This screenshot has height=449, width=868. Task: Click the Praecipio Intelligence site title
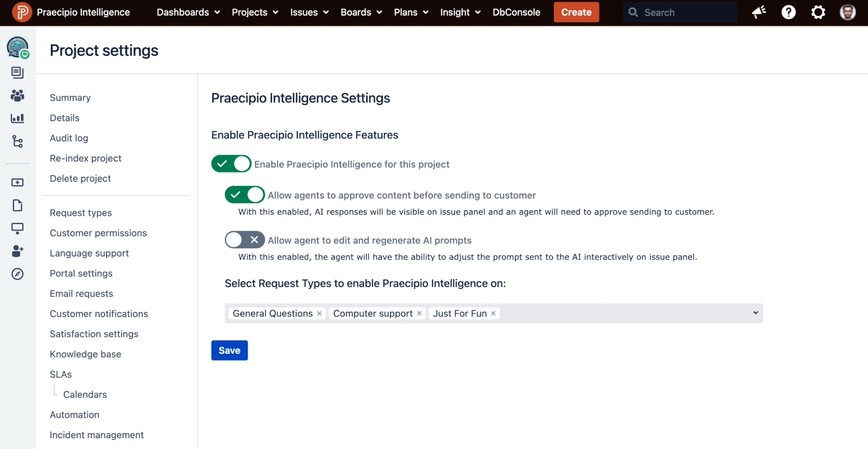tap(83, 12)
